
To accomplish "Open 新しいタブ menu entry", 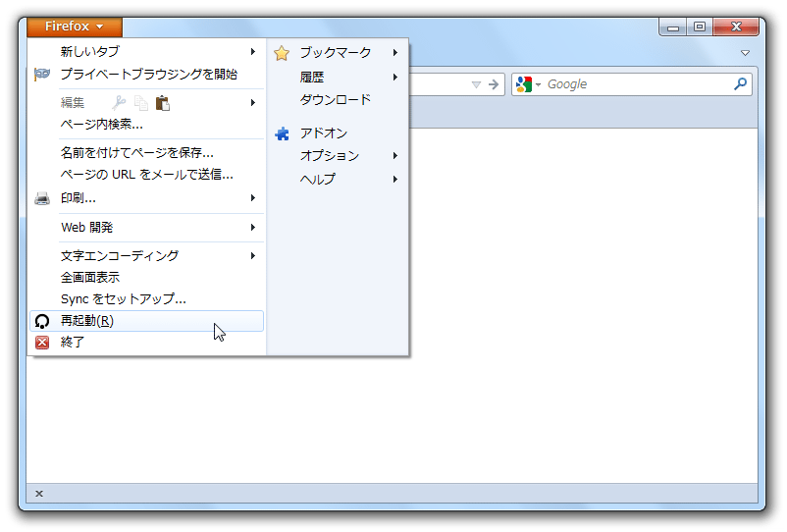I will (146, 52).
